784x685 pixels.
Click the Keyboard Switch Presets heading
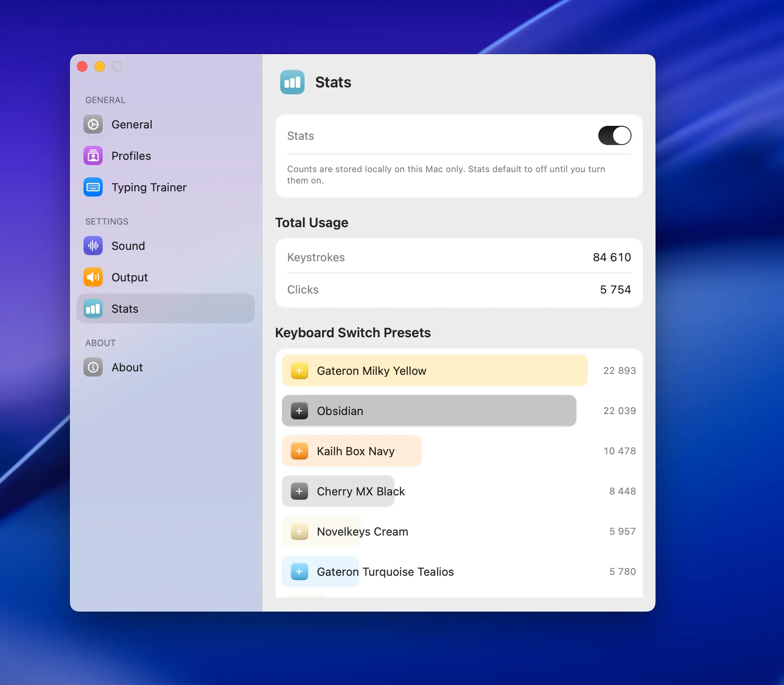(x=353, y=333)
